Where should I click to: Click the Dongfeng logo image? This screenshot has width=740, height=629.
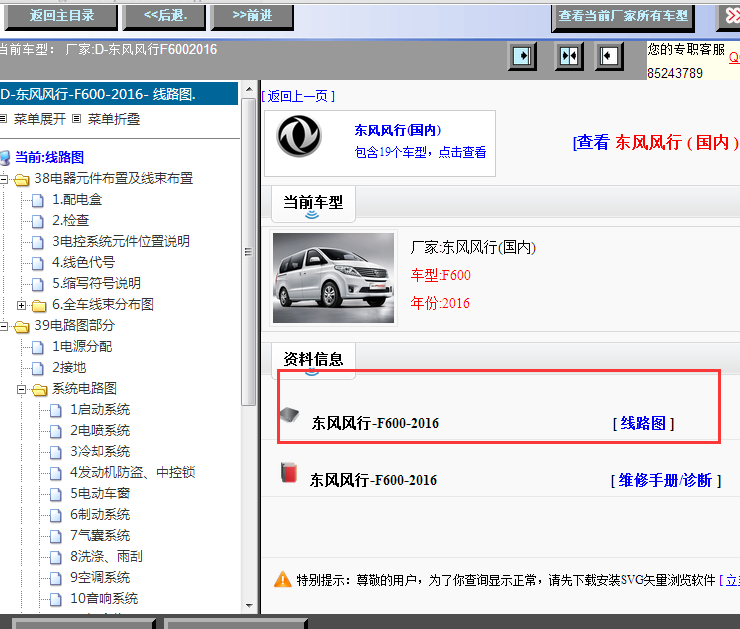point(299,135)
